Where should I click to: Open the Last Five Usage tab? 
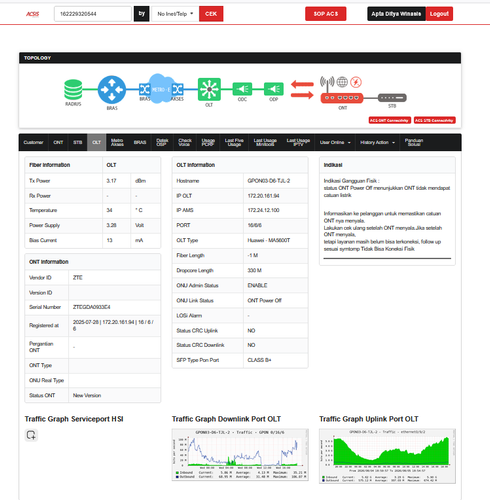coord(234,142)
